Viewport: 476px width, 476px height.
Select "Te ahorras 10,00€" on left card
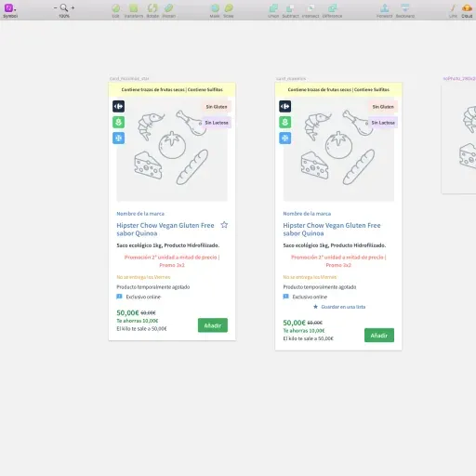point(138,321)
